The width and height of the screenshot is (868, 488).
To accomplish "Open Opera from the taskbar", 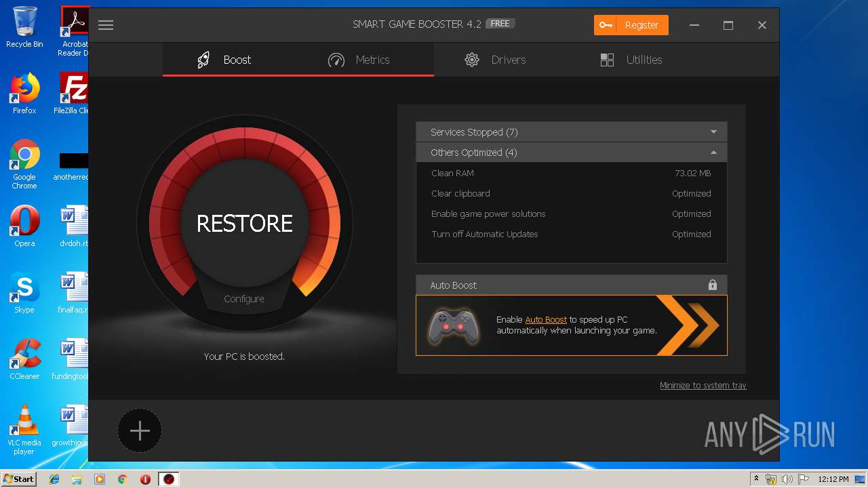I will click(145, 479).
